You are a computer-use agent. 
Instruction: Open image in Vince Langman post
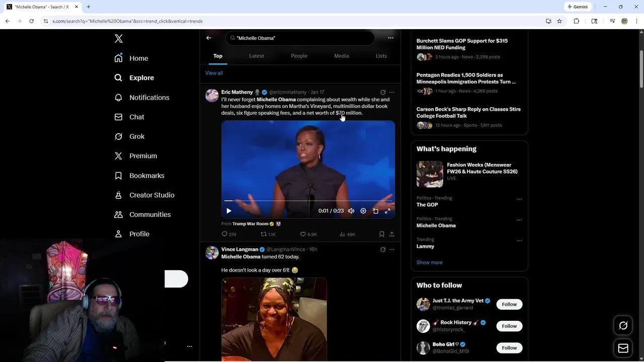tap(274, 320)
